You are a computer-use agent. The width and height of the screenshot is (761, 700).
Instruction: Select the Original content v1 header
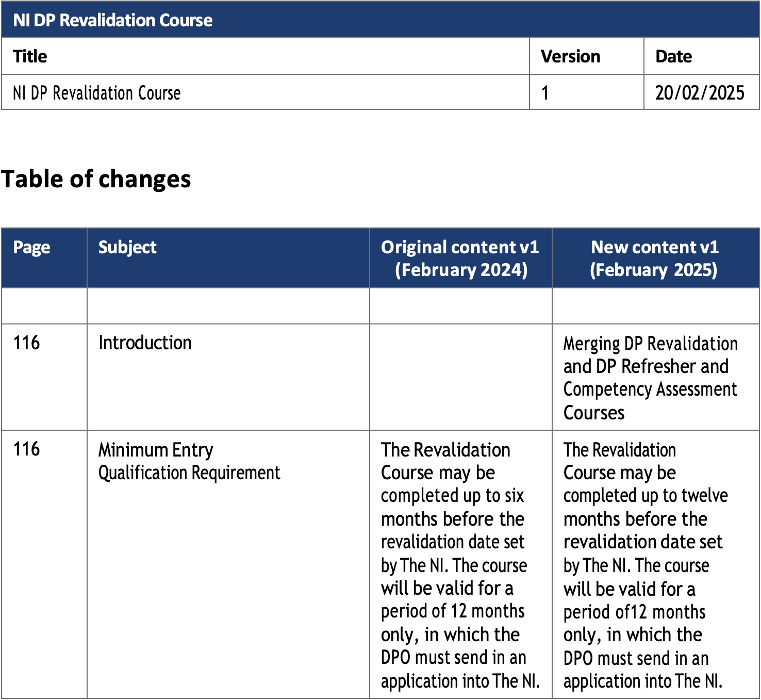pos(460,258)
